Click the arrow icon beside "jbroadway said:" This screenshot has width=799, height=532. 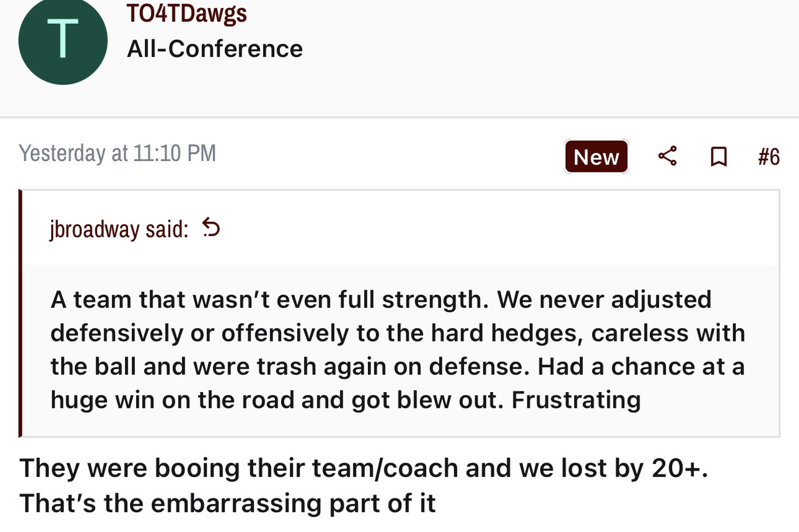212,229
